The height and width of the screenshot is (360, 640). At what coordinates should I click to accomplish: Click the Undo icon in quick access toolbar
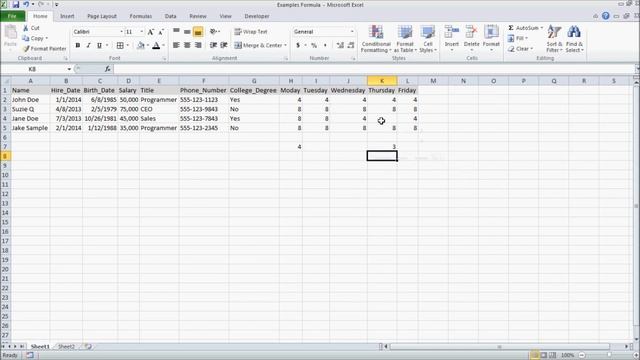click(26, 4)
